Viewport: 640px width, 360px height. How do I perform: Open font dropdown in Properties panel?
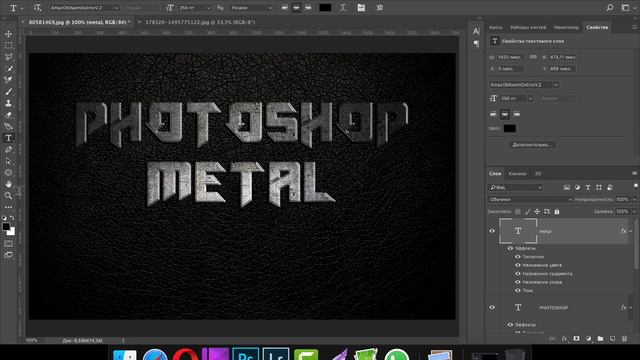pos(556,84)
